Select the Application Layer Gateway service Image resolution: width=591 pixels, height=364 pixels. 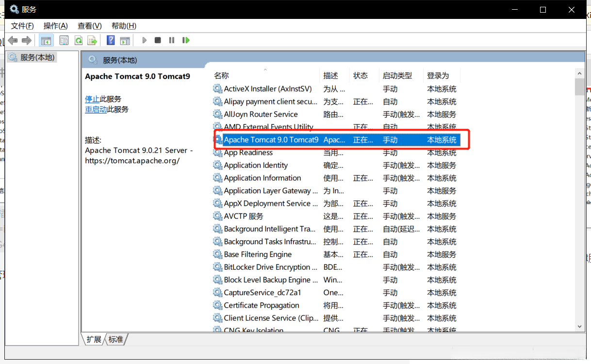pos(336,191)
